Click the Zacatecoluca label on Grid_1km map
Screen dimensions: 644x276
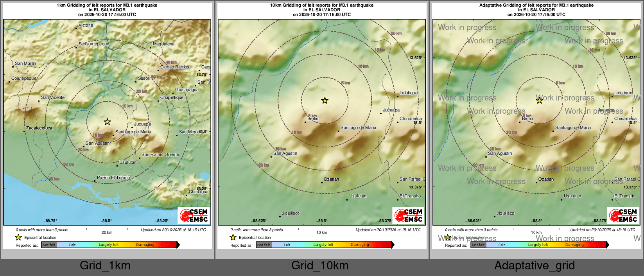(x=39, y=128)
